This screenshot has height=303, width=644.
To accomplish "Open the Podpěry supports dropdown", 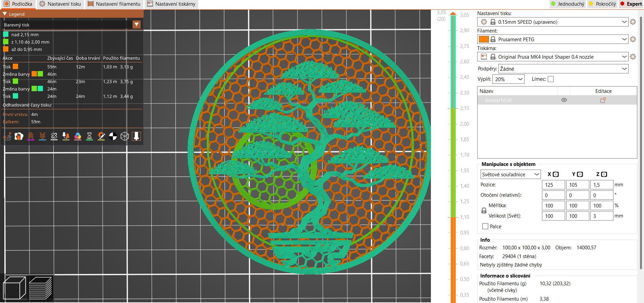I will point(563,69).
